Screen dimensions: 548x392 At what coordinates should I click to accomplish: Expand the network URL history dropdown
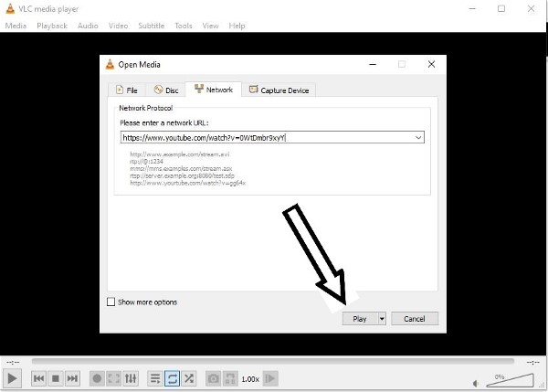tap(418, 137)
